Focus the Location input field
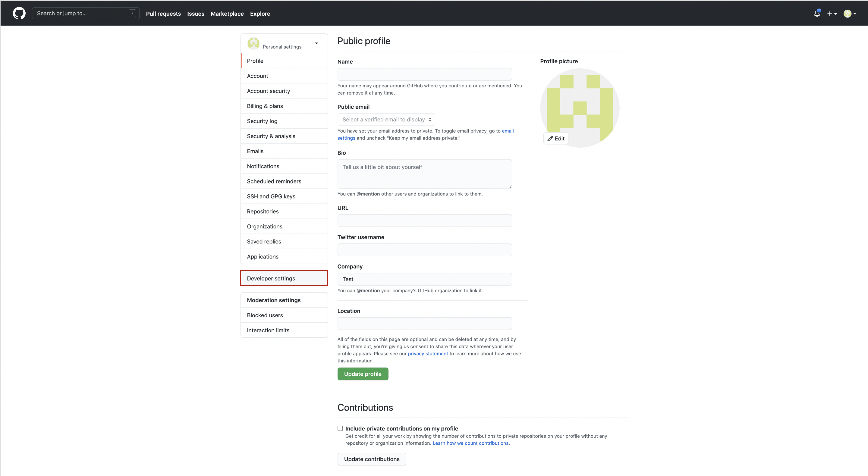This screenshot has width=868, height=476. click(x=425, y=324)
